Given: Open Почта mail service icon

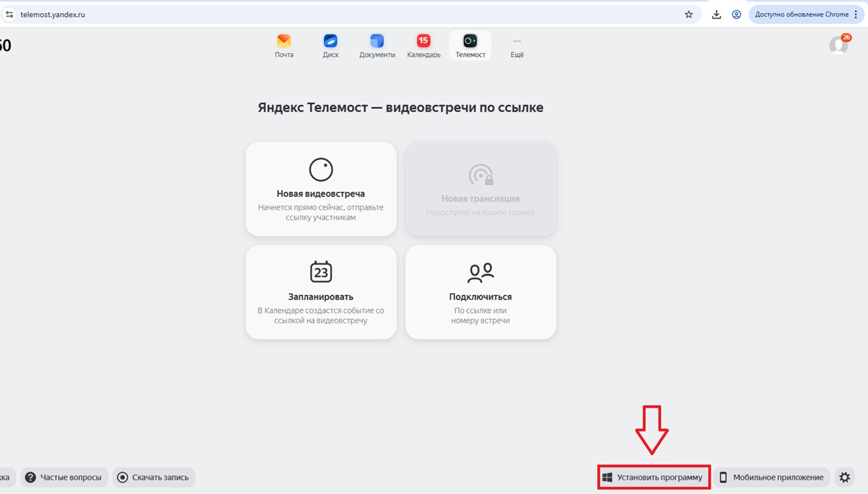Looking at the screenshot, I should 284,46.
